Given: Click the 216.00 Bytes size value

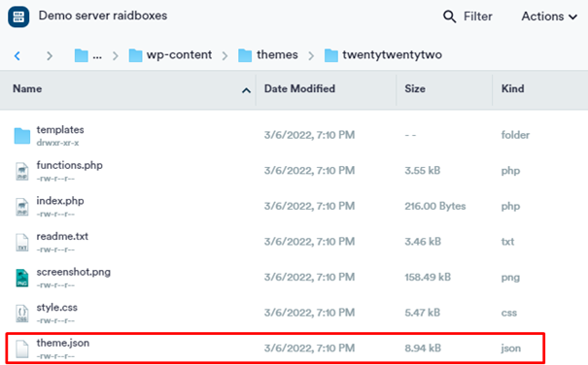Looking at the screenshot, I should [435, 206].
